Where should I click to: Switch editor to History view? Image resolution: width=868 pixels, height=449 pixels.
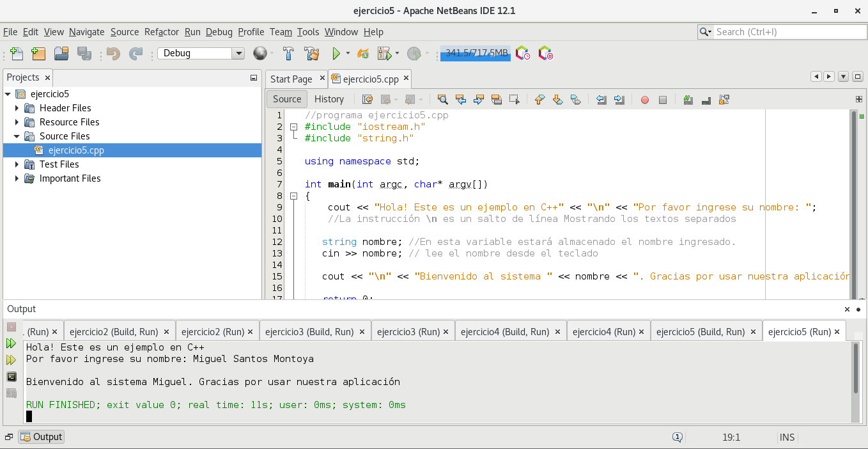329,99
